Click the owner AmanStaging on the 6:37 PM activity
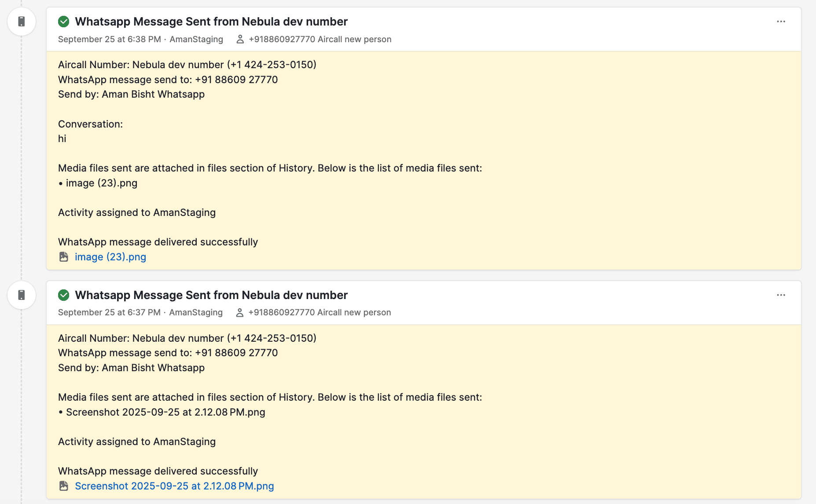This screenshot has width=816, height=504. click(x=196, y=313)
